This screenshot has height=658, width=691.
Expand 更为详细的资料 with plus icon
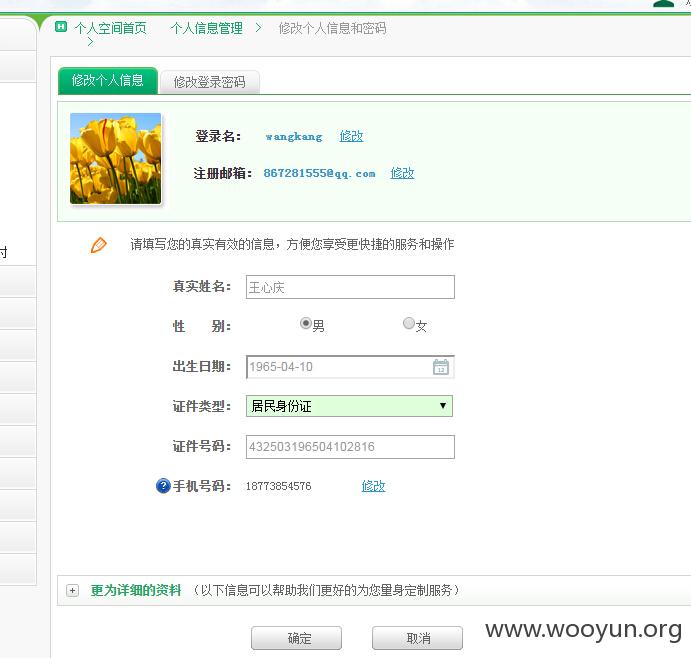73,591
